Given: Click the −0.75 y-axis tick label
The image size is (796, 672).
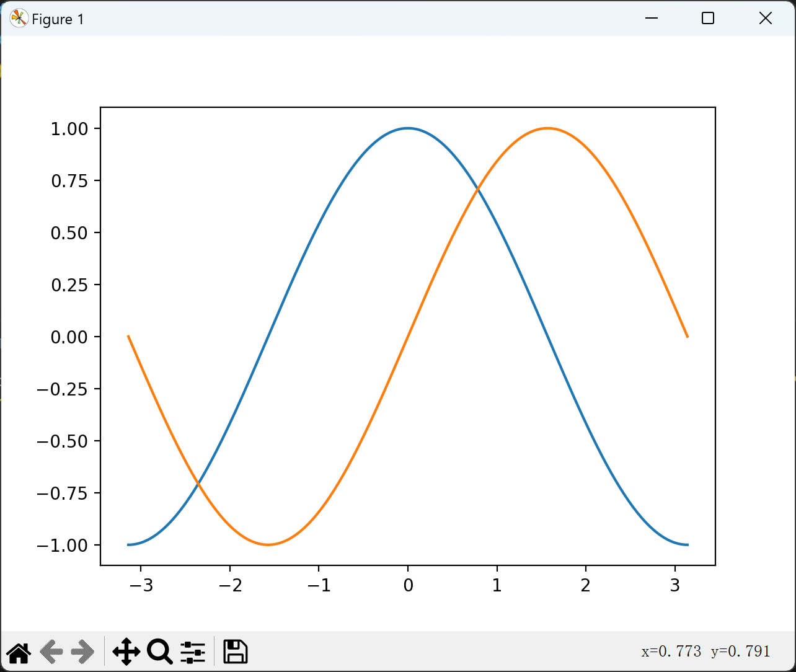Looking at the screenshot, I should [x=62, y=493].
